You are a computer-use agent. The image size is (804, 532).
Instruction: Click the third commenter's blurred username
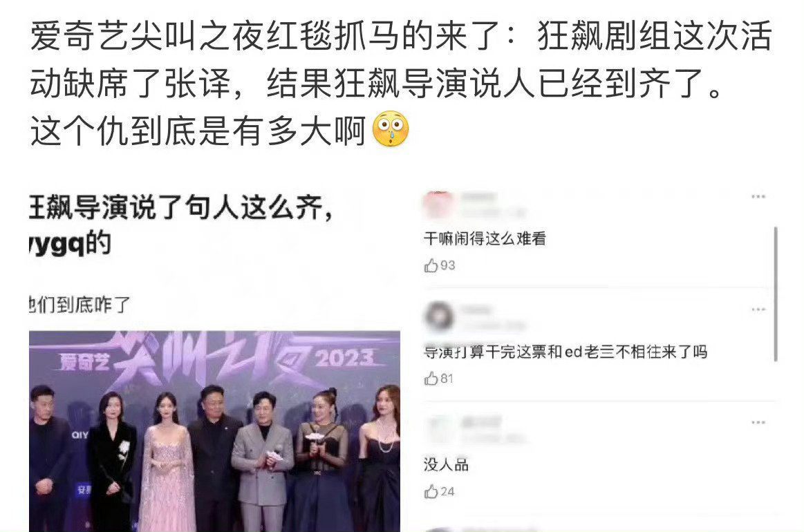[481, 422]
